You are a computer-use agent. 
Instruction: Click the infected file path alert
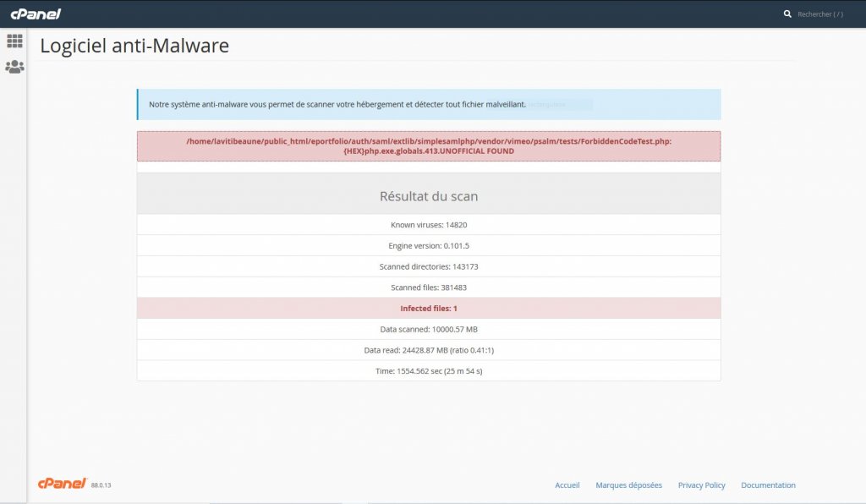click(429, 146)
